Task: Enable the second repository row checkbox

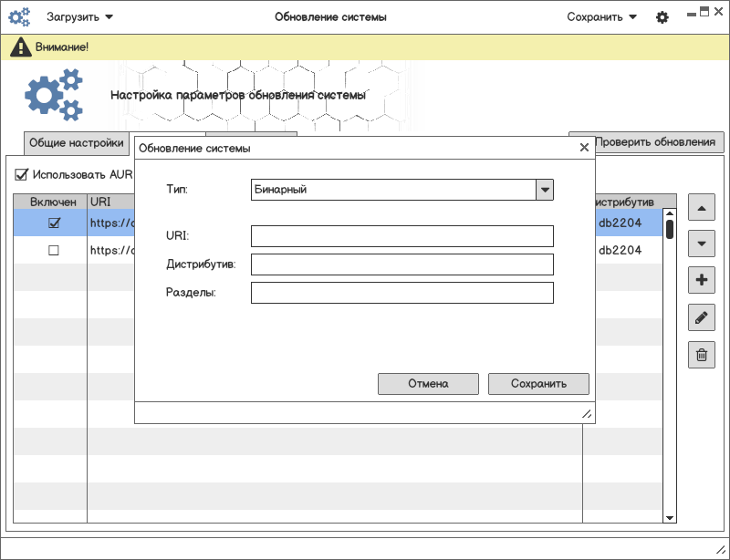Action: click(x=53, y=251)
